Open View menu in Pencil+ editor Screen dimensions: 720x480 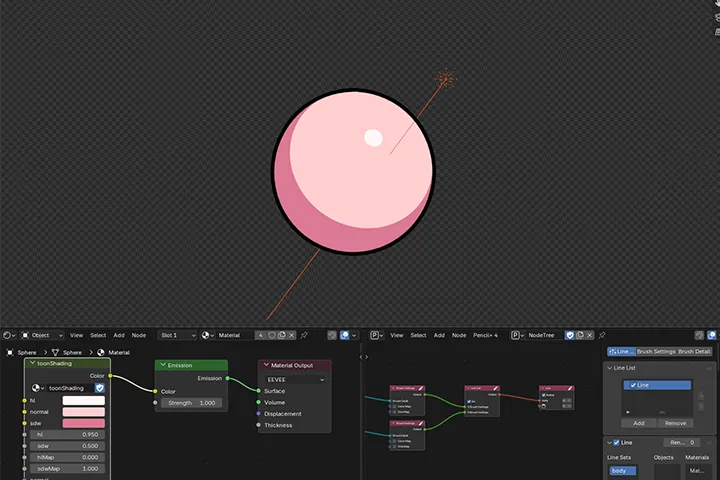click(397, 335)
